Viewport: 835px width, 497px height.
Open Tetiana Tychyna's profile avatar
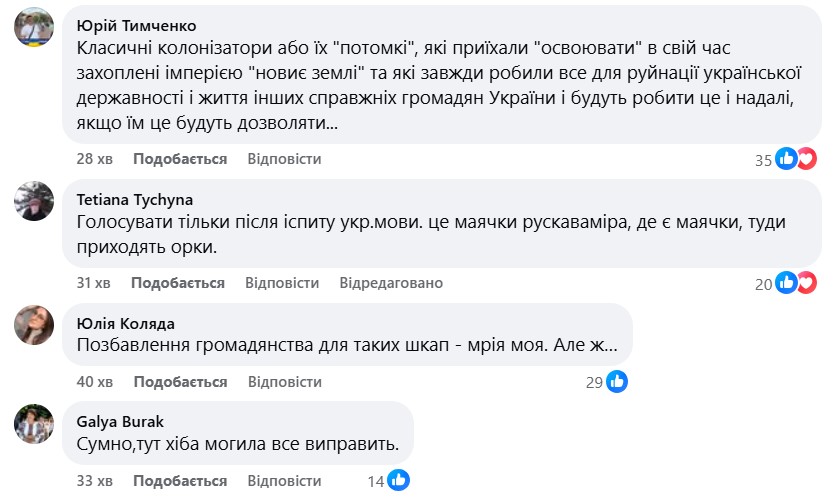click(x=34, y=199)
